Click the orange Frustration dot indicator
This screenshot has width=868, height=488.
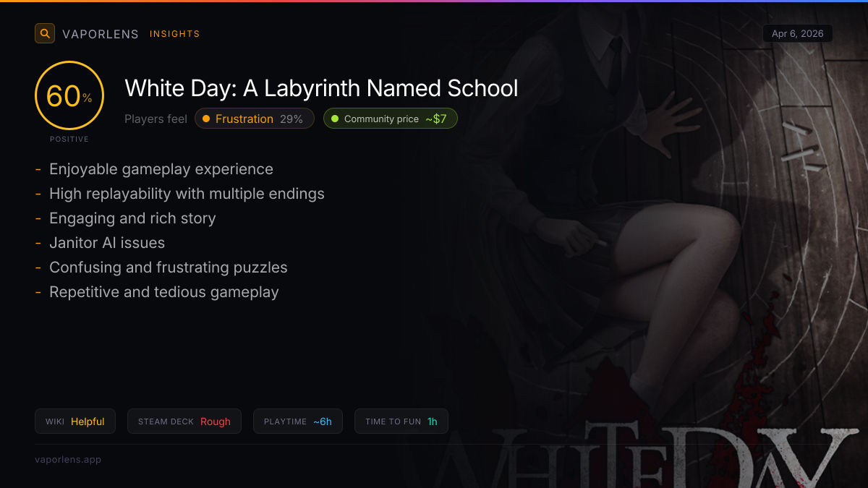pyautogui.click(x=206, y=119)
